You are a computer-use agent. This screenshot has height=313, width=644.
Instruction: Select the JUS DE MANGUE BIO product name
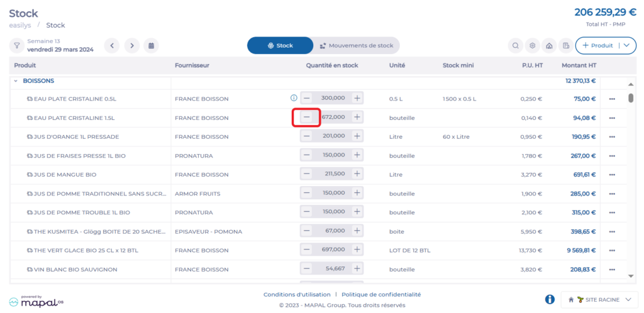pyautogui.click(x=65, y=175)
